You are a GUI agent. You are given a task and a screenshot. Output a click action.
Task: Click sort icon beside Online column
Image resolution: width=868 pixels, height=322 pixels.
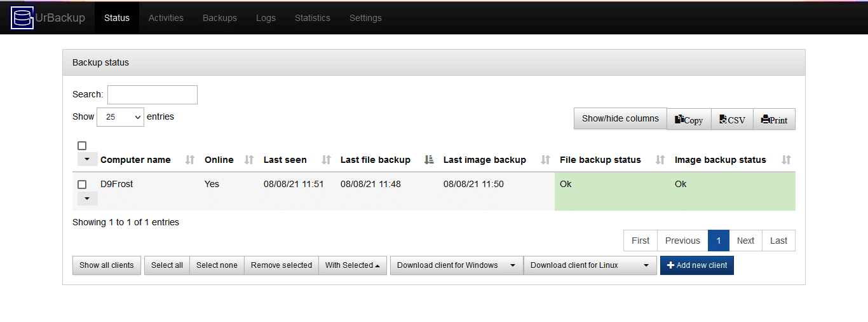[x=249, y=160]
